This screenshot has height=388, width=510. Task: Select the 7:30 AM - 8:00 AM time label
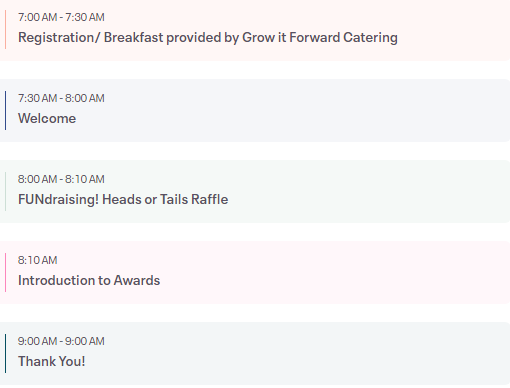pyautogui.click(x=61, y=98)
